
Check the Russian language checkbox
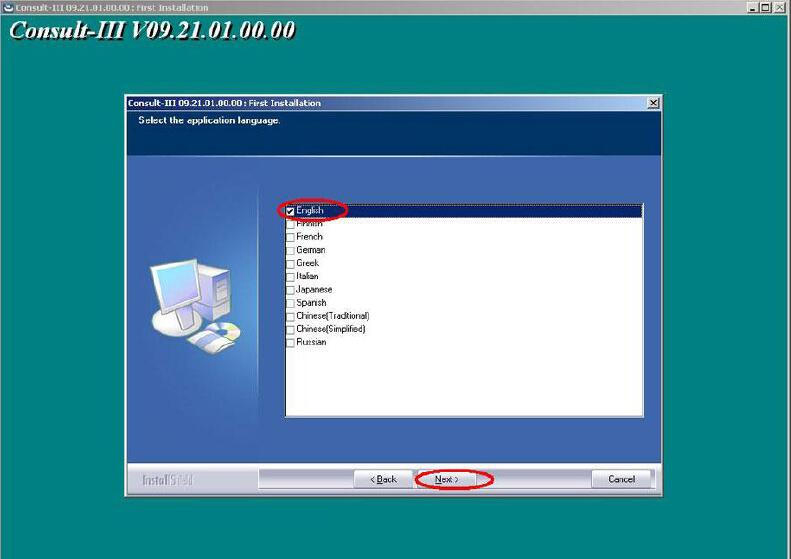point(290,343)
